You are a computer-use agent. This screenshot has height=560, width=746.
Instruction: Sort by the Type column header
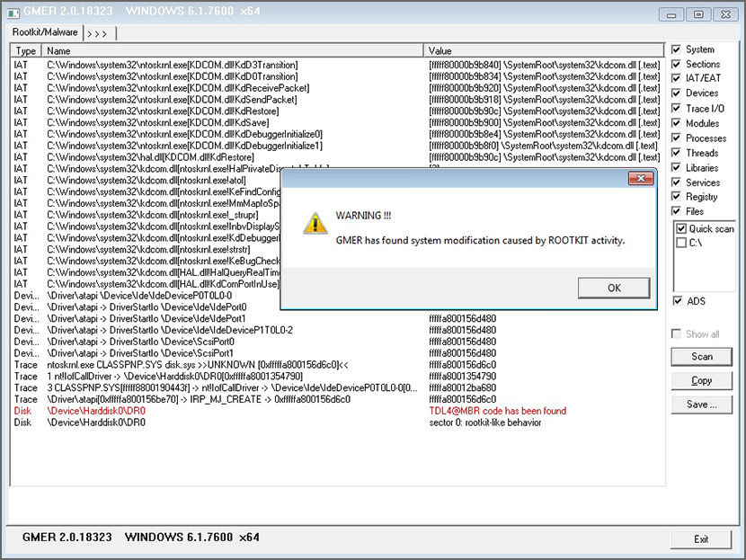(x=26, y=50)
